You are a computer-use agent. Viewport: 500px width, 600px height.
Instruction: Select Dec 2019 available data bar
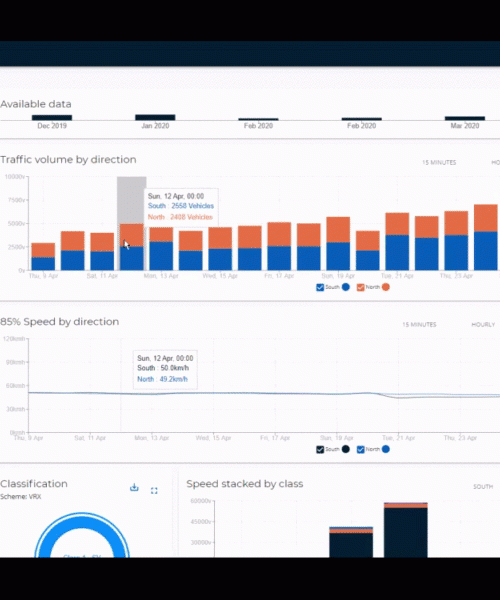52,117
